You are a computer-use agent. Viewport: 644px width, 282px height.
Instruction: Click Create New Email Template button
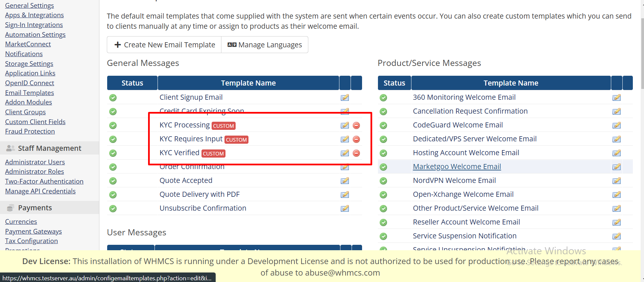(164, 45)
